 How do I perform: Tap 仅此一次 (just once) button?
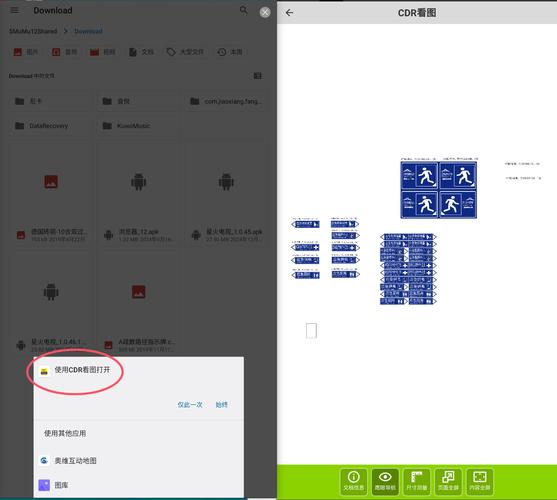click(x=190, y=404)
